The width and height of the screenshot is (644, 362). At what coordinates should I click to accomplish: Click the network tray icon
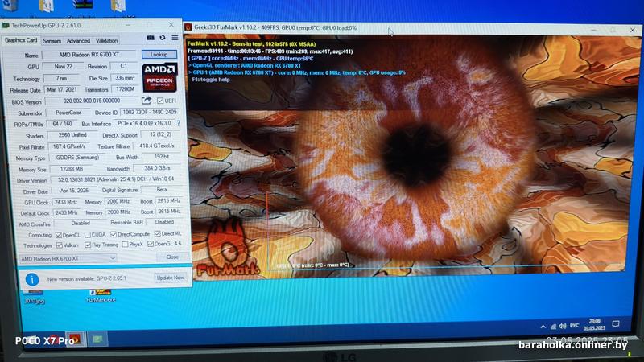click(553, 327)
